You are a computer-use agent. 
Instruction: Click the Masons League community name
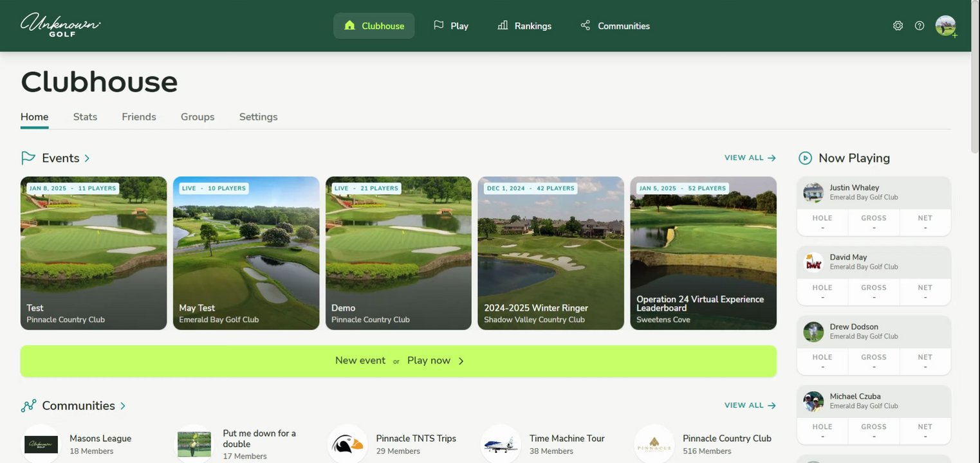pos(100,439)
